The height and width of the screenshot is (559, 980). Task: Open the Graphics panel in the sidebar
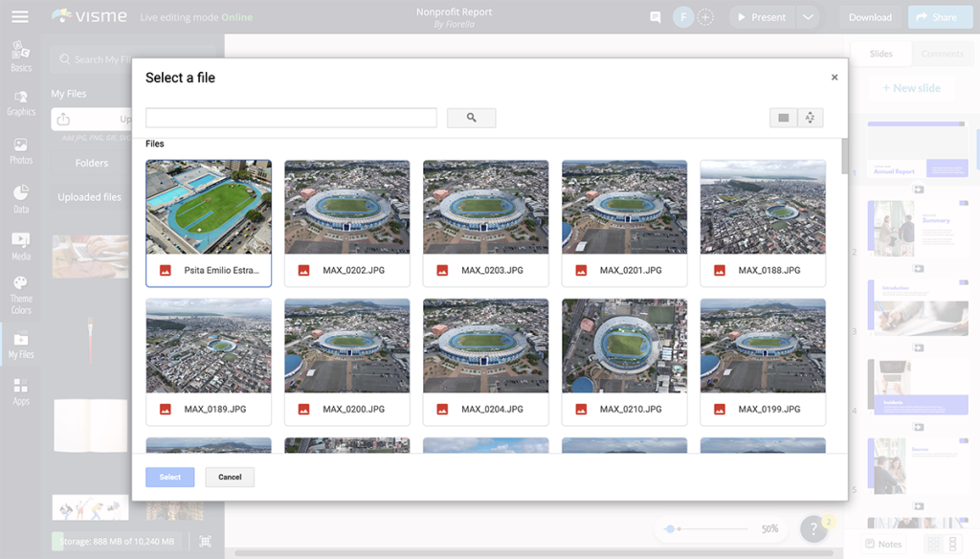point(20,102)
